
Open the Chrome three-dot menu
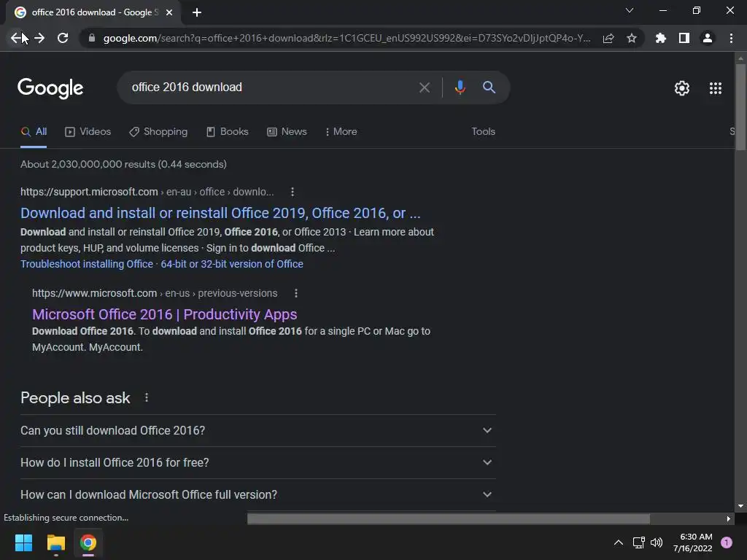pos(731,38)
